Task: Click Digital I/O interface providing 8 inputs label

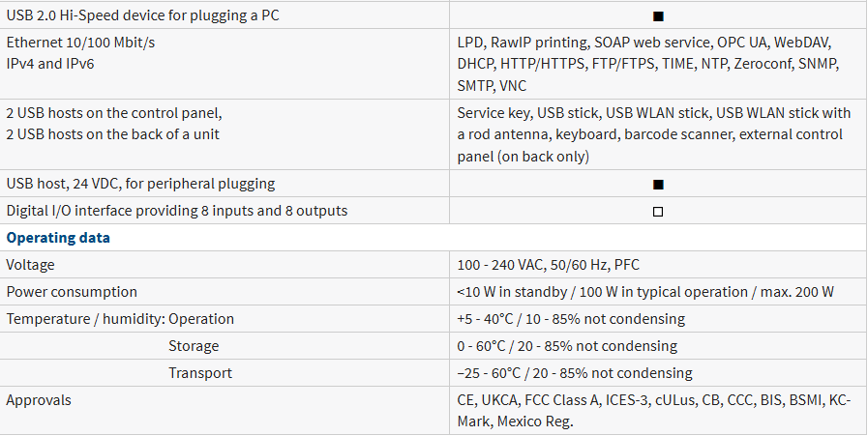Action: click(x=176, y=211)
